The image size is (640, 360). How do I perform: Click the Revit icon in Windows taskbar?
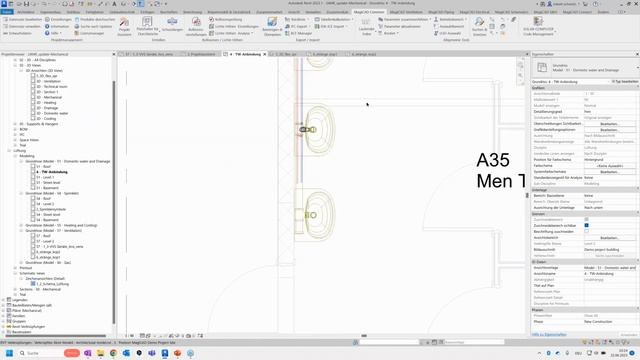tap(164, 353)
